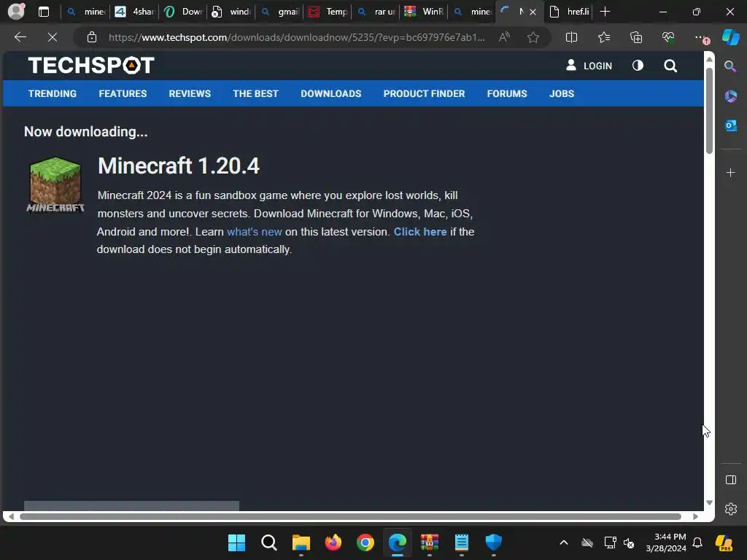Click the scroll-up arrow of the vertical scrollbar
Viewport: 747px width, 560px height.
[709, 59]
